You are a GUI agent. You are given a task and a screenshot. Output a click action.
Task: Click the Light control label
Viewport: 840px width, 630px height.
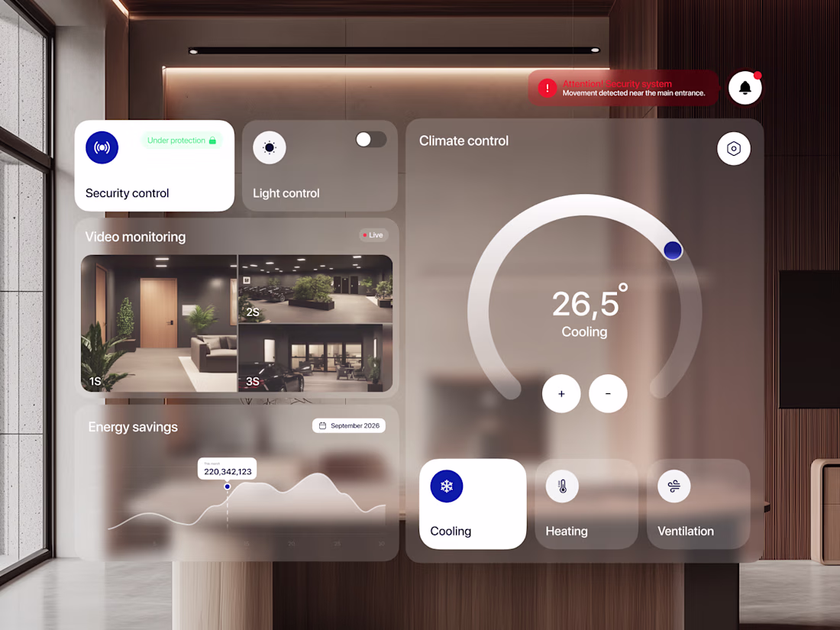coord(286,193)
